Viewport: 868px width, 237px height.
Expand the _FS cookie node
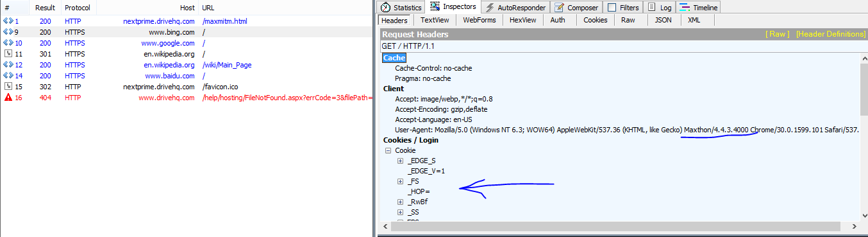(400, 182)
